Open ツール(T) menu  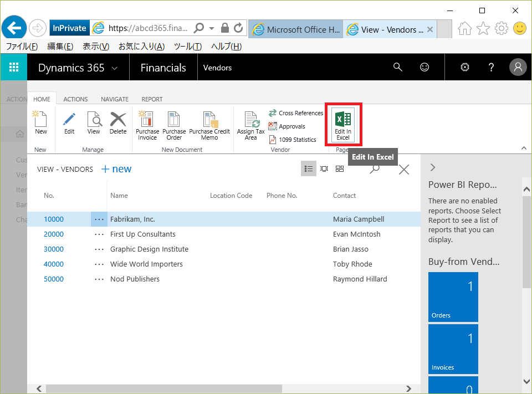click(x=188, y=47)
